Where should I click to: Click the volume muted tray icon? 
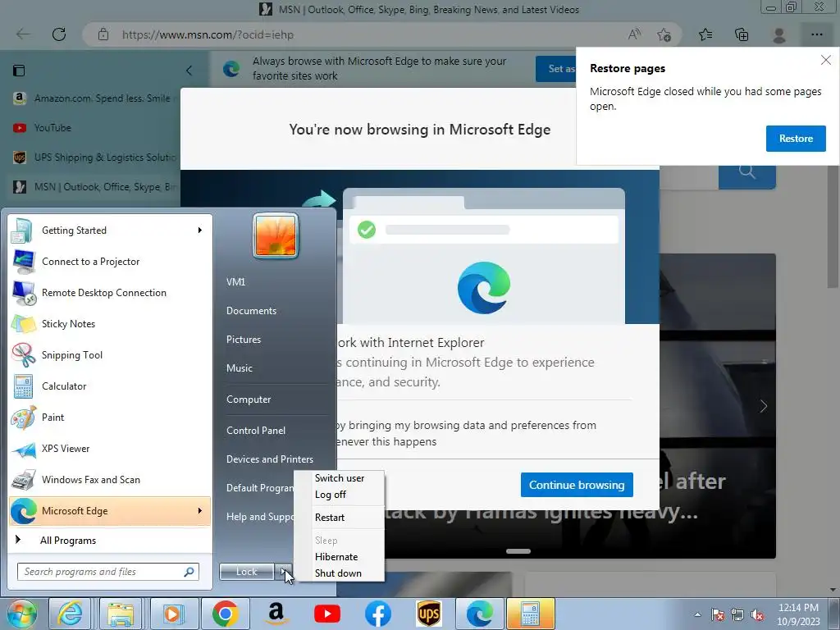tap(757, 614)
